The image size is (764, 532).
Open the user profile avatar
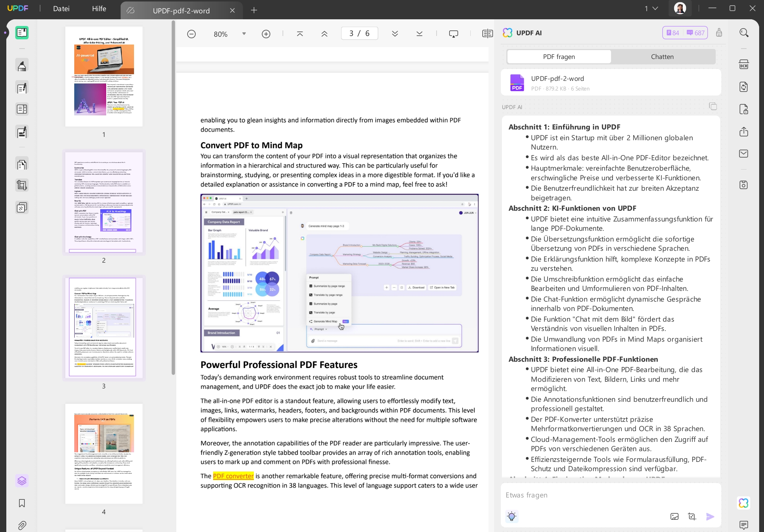[x=680, y=8]
